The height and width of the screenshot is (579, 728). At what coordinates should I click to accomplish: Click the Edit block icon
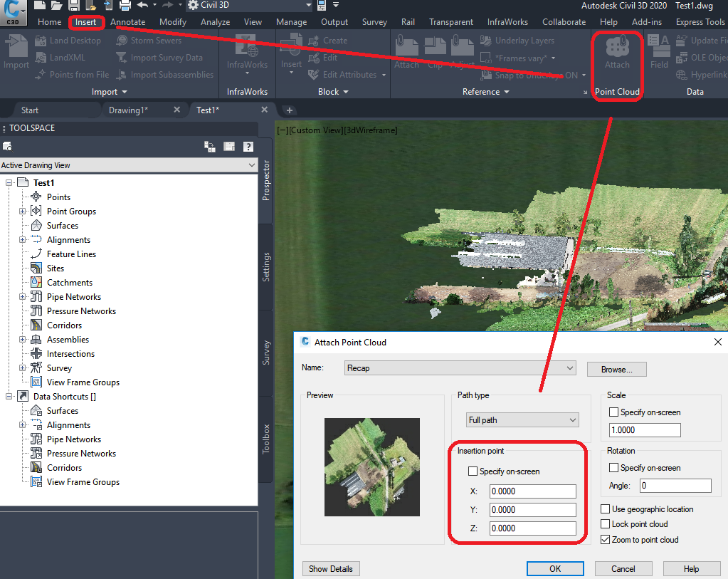tap(314, 58)
